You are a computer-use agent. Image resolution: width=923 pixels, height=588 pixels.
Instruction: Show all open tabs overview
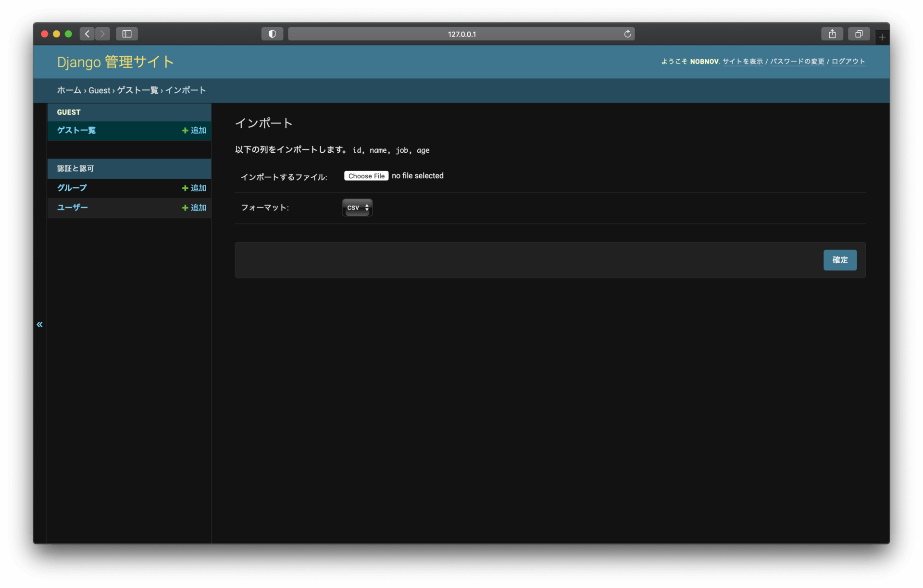tap(859, 34)
